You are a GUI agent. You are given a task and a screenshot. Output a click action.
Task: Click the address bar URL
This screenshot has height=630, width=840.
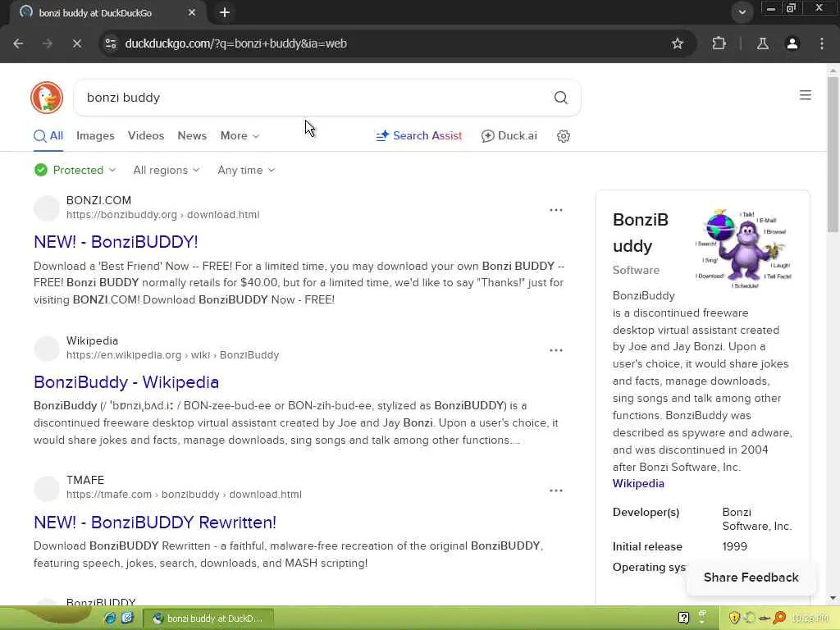pos(235,43)
